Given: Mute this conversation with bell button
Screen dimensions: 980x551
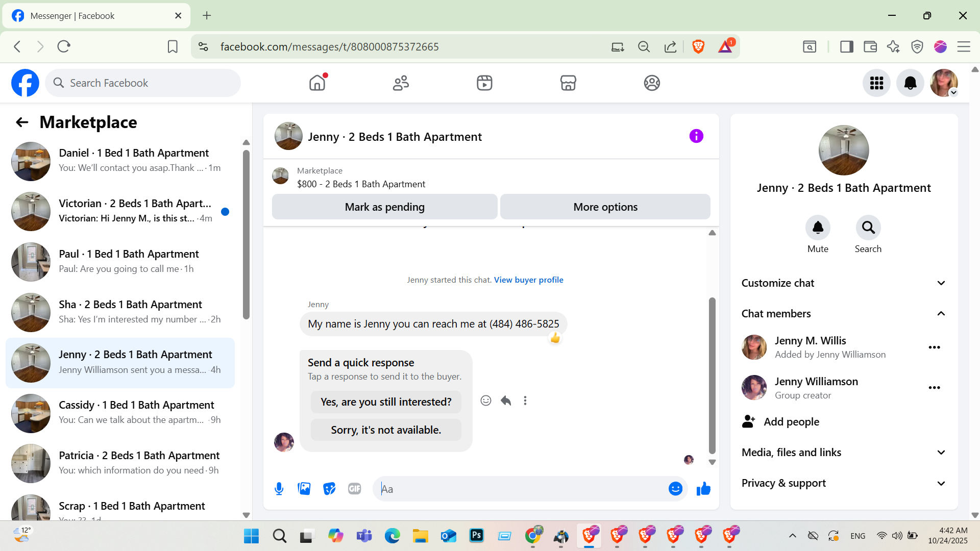Looking at the screenshot, I should [x=818, y=228].
